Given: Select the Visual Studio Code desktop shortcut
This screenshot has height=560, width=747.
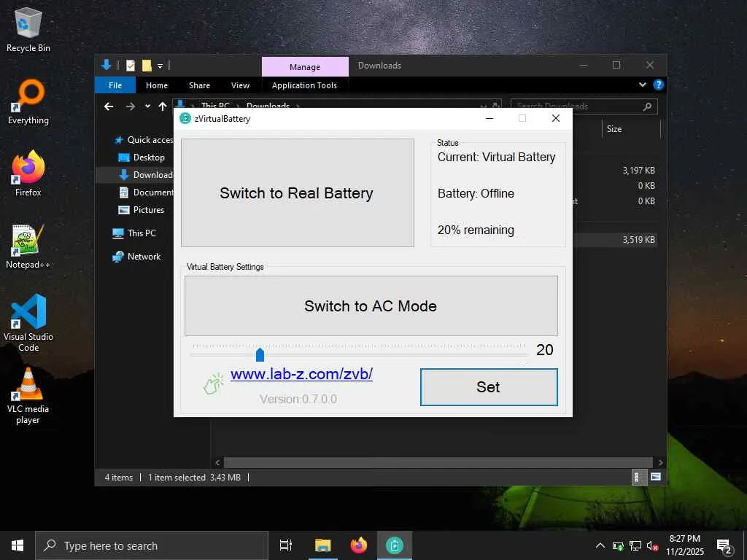Looking at the screenshot, I should coord(28,323).
